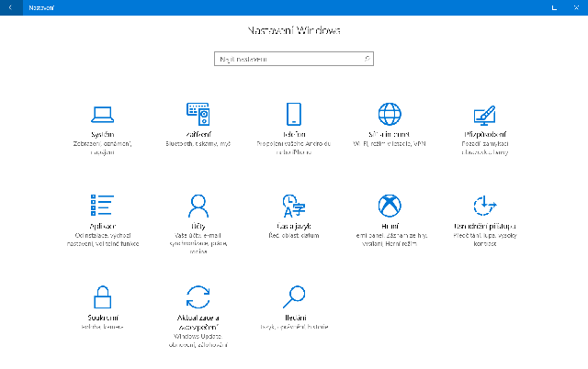Click the magnifier icon in the search box

click(367, 59)
